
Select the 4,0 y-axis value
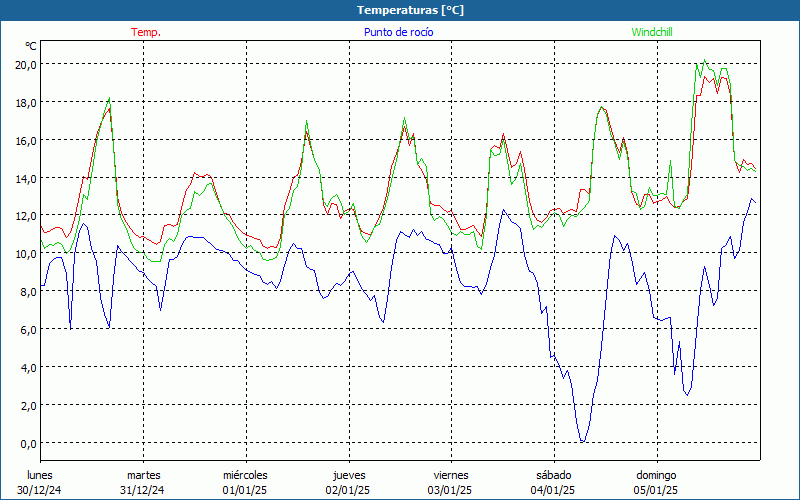(x=30, y=367)
